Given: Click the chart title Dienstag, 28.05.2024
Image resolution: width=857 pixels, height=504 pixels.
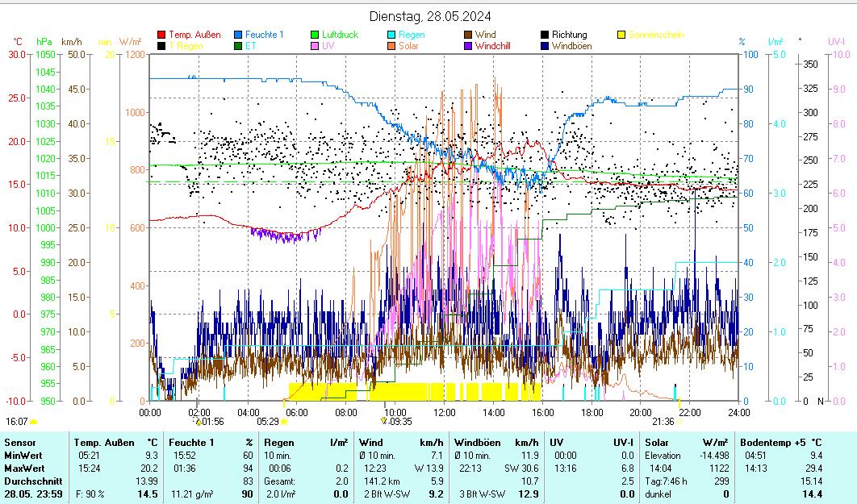Looking at the screenshot, I should (430, 16).
